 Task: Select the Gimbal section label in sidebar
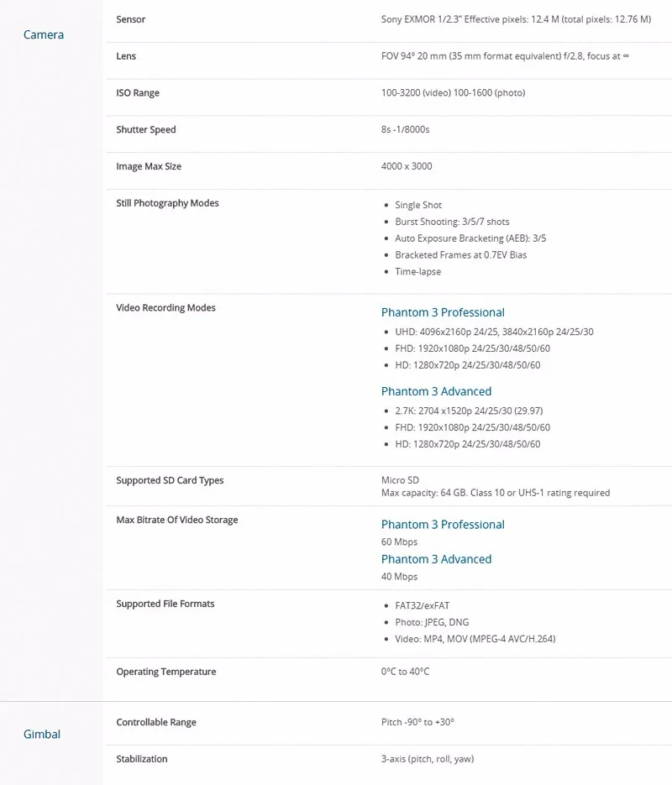click(42, 734)
